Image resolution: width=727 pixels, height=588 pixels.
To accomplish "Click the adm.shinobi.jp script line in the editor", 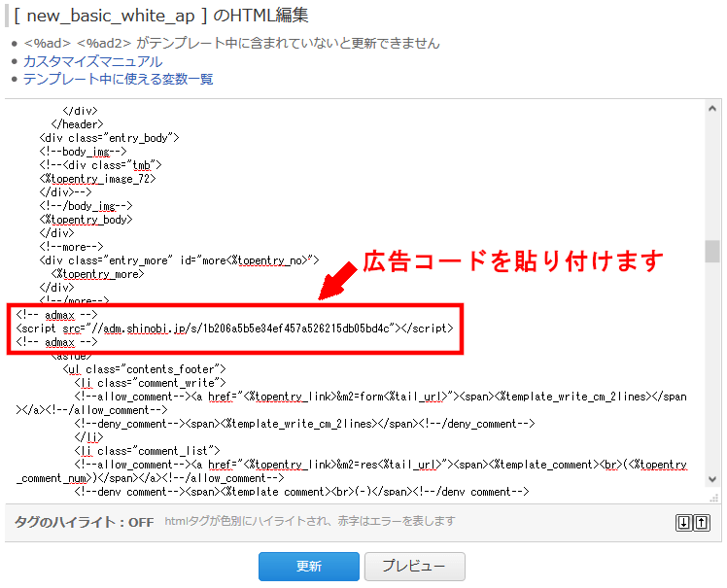I will 234,329.
